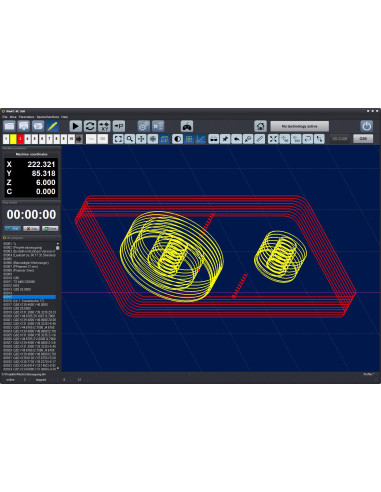
Task: Select tool number 7 button
Action: [x=49, y=139]
